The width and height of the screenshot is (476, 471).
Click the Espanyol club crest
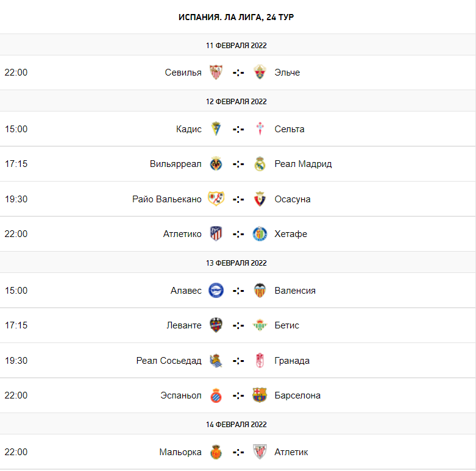pos(216,395)
